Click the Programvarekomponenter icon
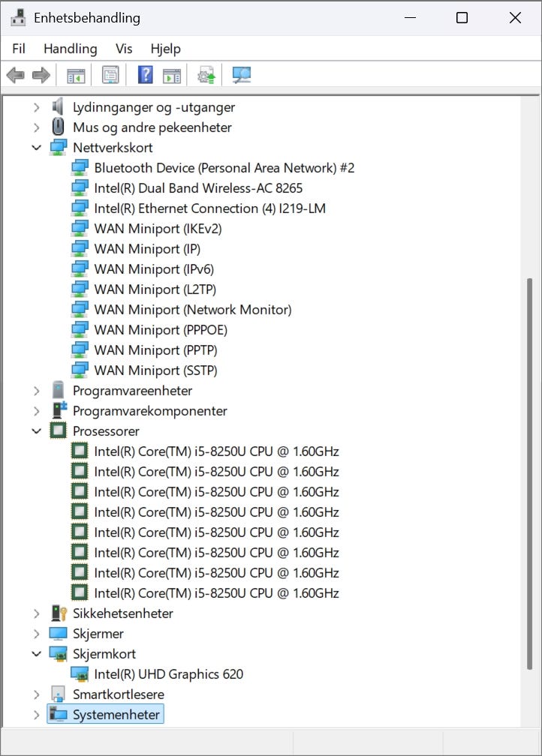 [x=59, y=410]
